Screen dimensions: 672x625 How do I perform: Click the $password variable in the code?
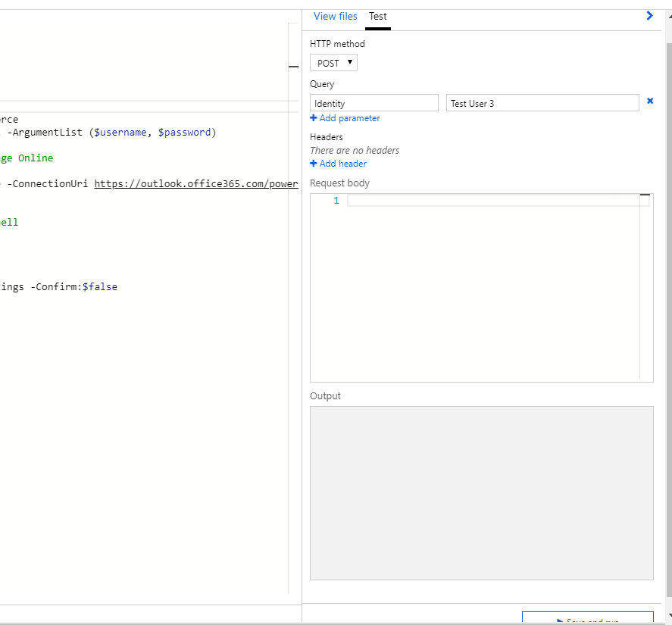tap(184, 132)
